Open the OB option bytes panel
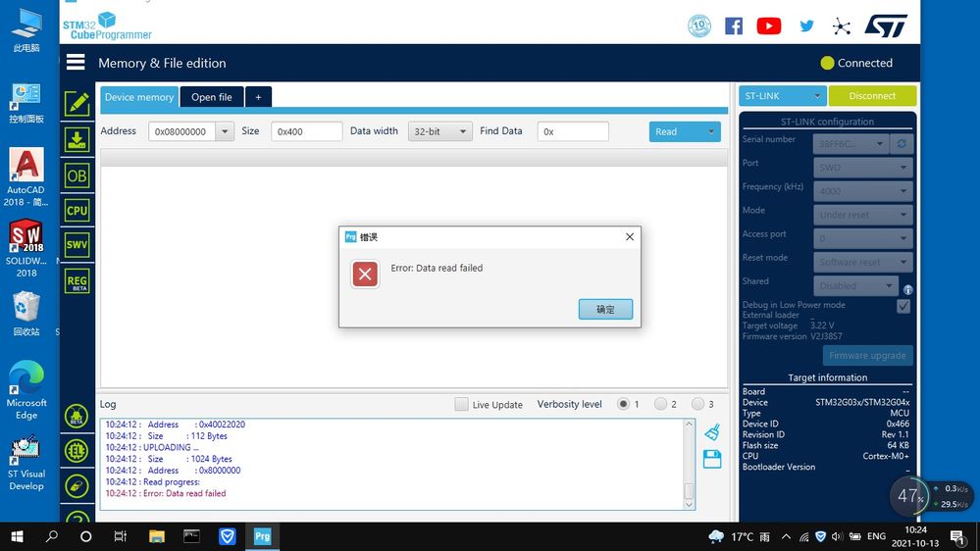Screen dimensions: 980x551 coord(77,176)
